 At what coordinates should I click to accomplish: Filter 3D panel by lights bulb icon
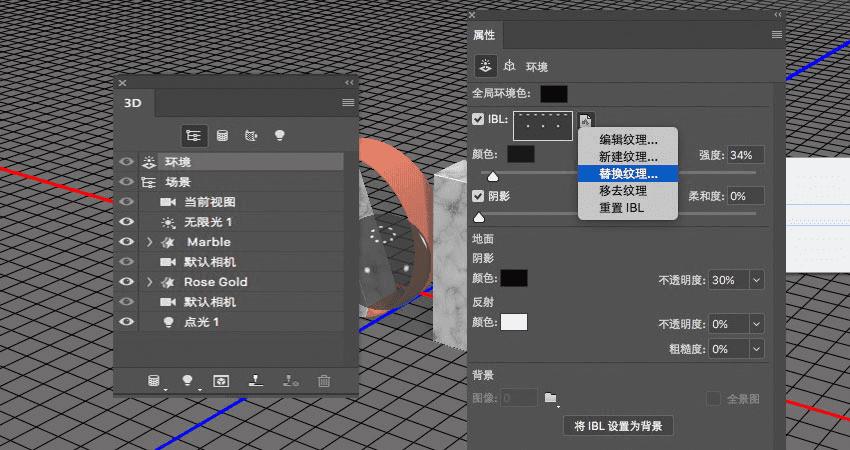click(279, 136)
